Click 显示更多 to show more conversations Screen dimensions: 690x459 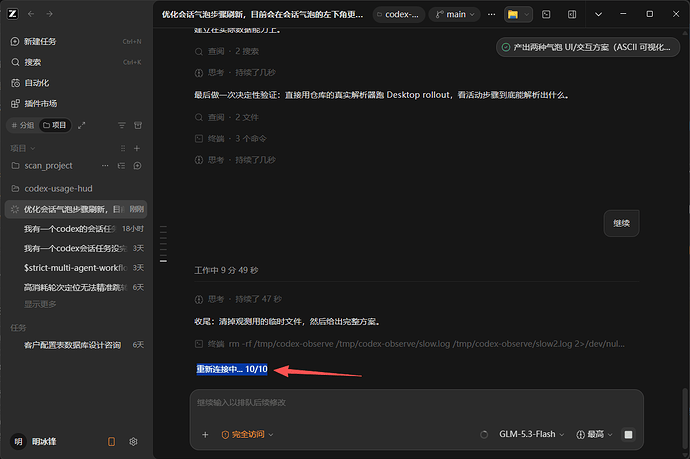coord(40,304)
